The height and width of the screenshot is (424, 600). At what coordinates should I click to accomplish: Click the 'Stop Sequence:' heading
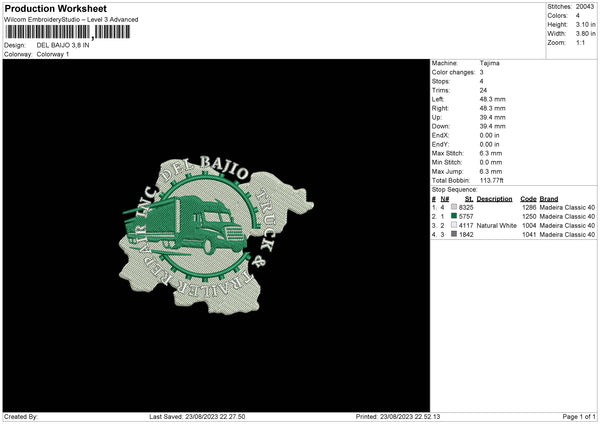[x=455, y=190]
